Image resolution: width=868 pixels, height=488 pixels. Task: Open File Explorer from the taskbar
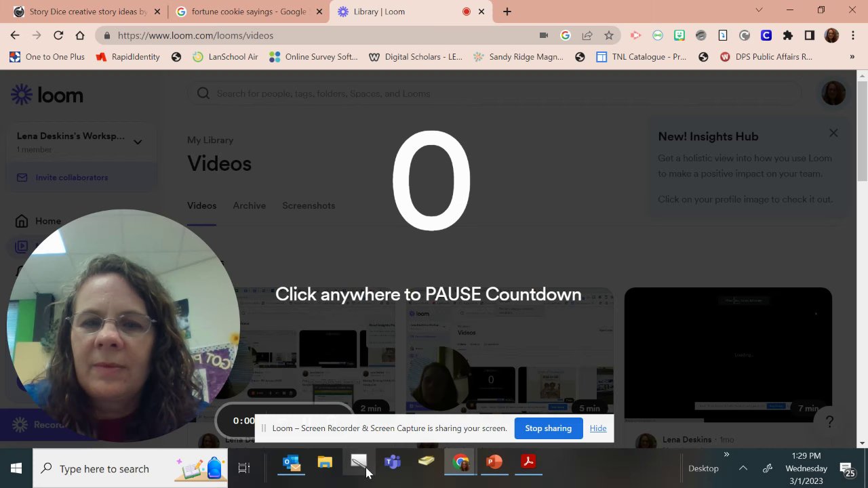(325, 463)
